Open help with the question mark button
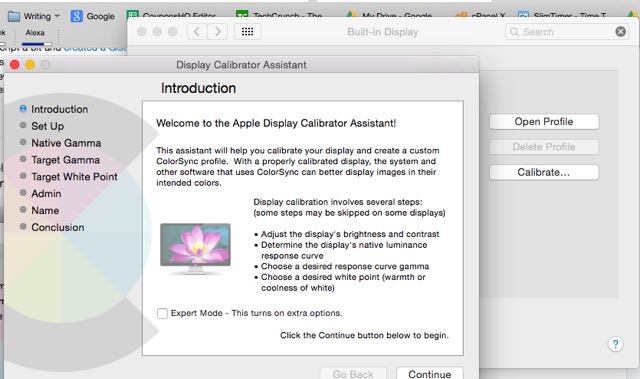 tap(616, 344)
